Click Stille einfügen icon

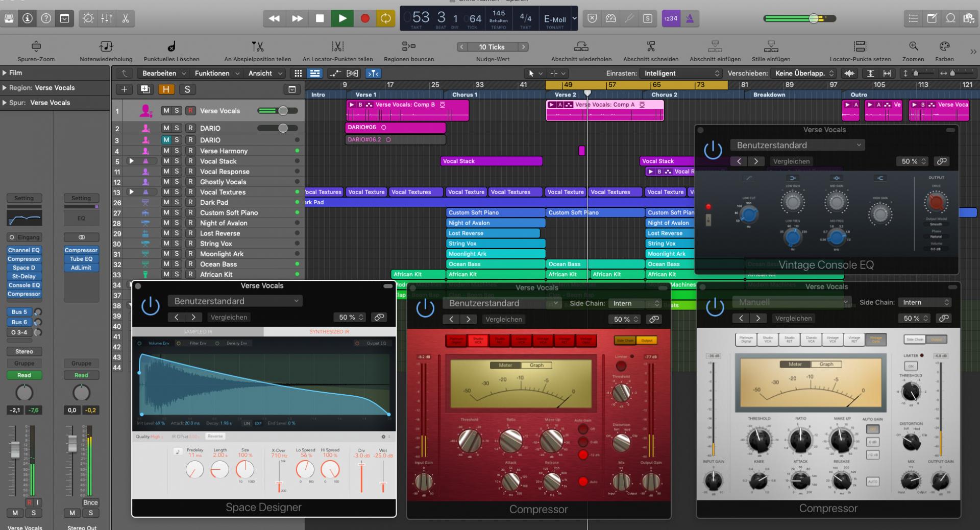pos(771,46)
